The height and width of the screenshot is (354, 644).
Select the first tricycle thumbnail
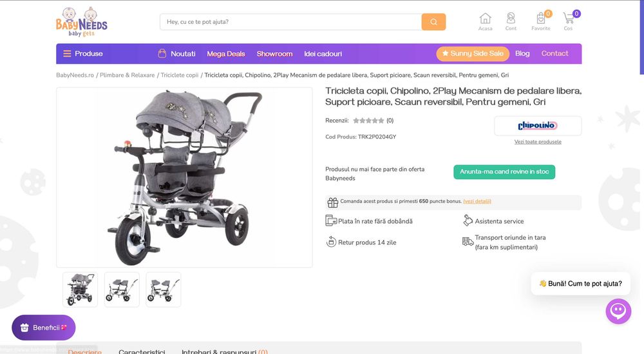80,290
